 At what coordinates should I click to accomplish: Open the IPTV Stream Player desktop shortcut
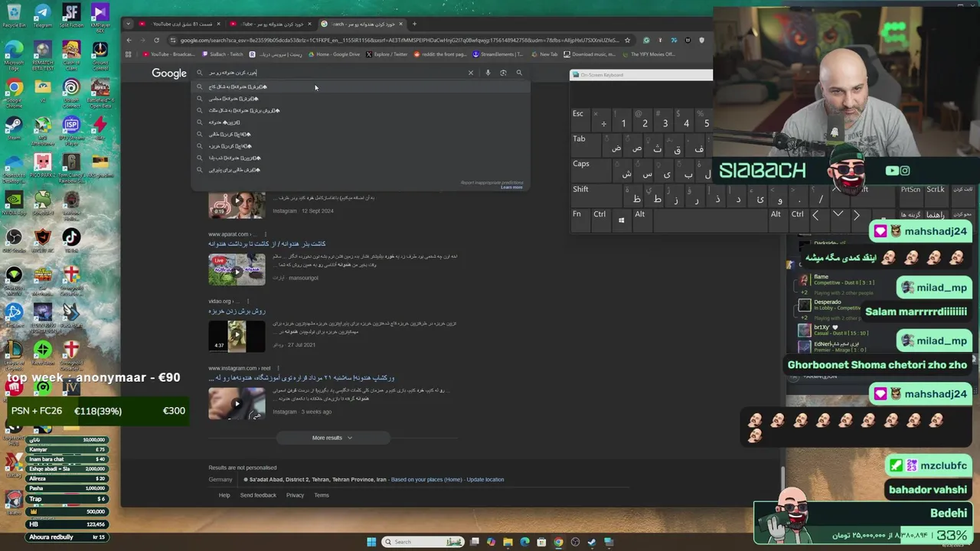(x=71, y=130)
